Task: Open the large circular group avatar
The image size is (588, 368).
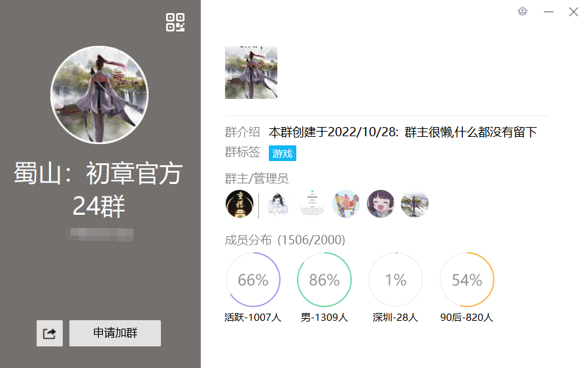Action: [99, 95]
